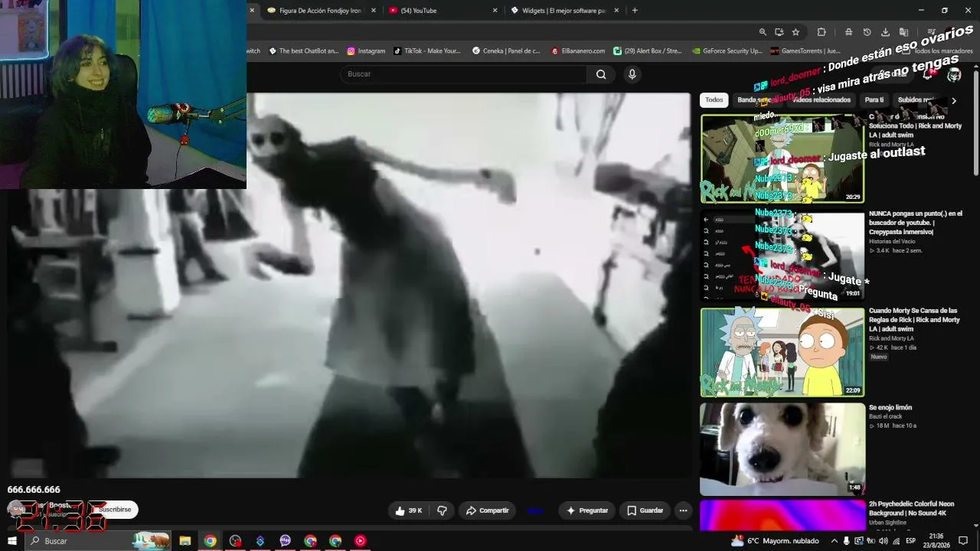Switch to the Widgets software tab
This screenshot has height=551, width=980.
[563, 11]
